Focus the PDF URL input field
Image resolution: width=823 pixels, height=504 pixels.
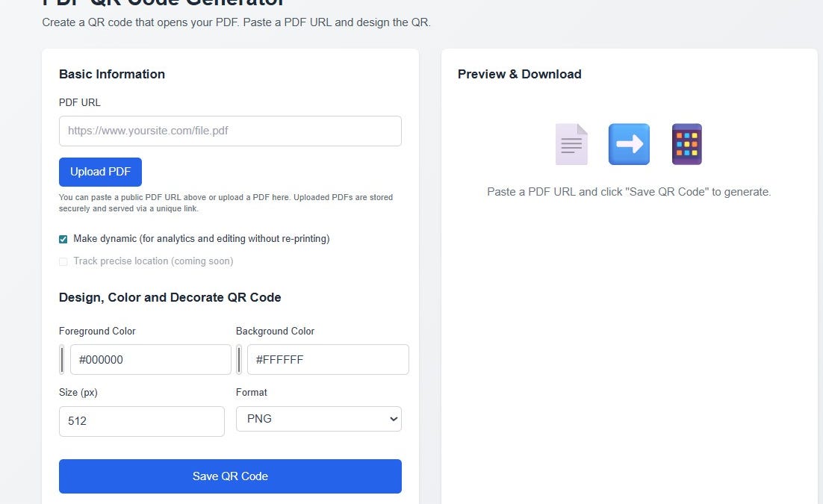coord(230,131)
